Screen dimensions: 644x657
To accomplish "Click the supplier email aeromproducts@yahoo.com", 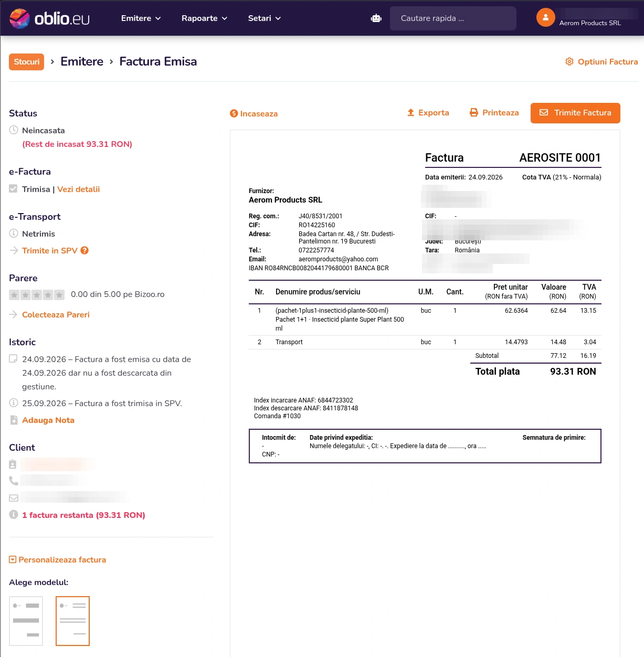I will 339,259.
